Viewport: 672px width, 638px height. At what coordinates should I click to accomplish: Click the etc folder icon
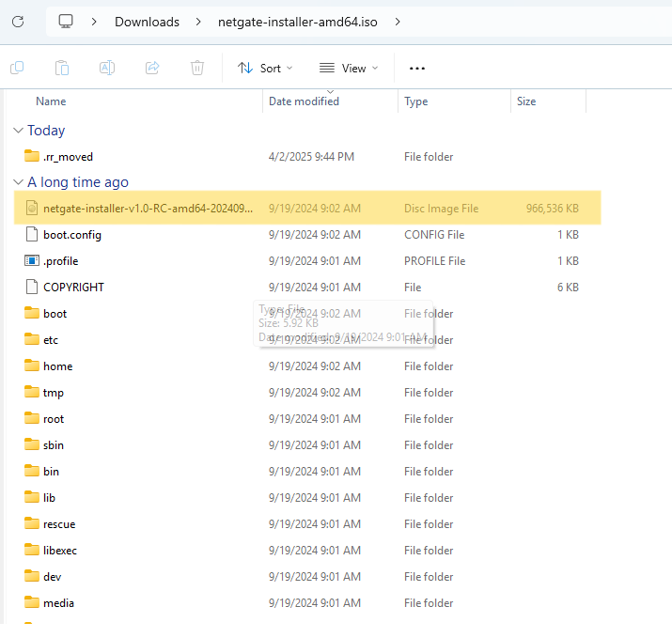point(32,339)
